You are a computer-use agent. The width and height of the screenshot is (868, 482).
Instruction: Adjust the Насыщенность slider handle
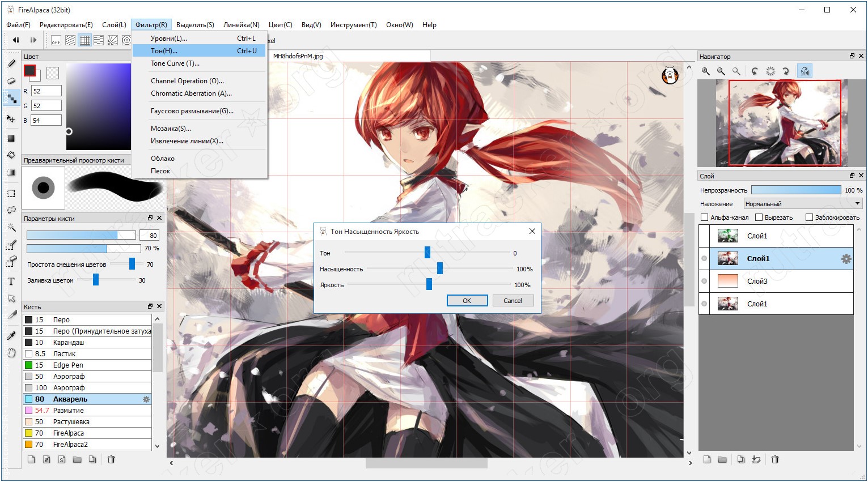click(x=439, y=268)
